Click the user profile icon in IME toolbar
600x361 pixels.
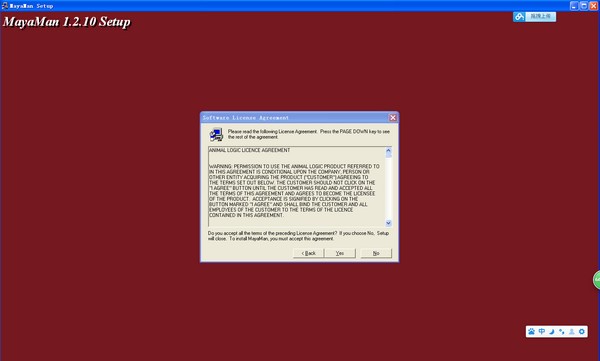tap(572, 332)
